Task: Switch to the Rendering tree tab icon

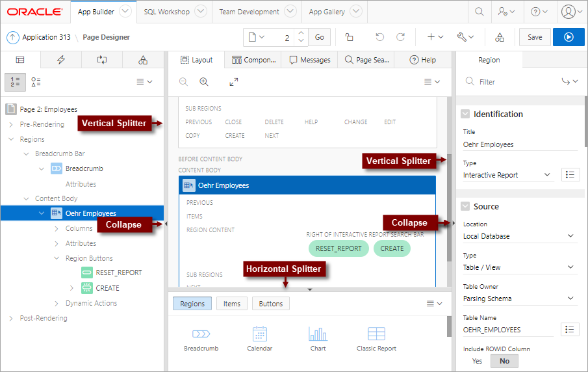Action: 20,60
